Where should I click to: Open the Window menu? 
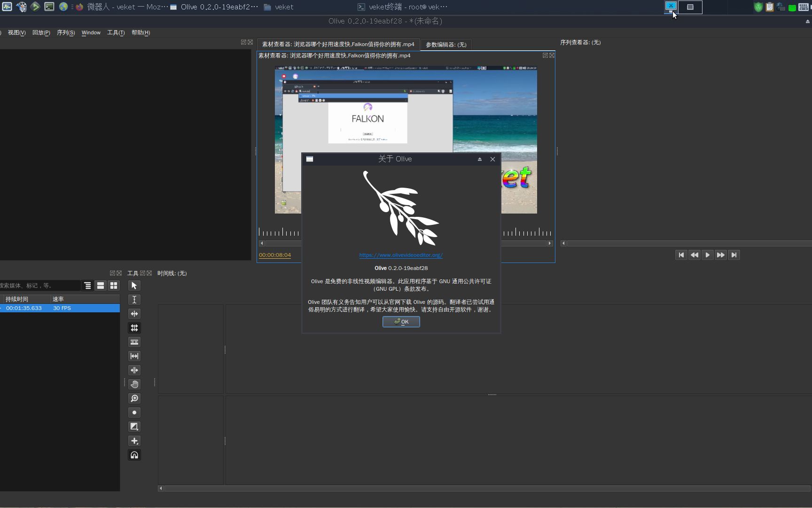(91, 32)
